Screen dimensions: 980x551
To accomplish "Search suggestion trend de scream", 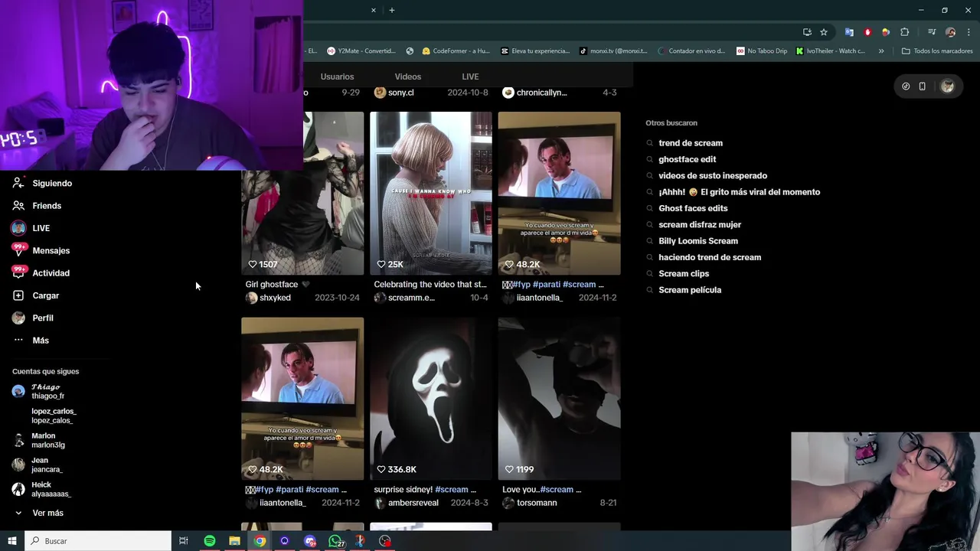I will (691, 143).
